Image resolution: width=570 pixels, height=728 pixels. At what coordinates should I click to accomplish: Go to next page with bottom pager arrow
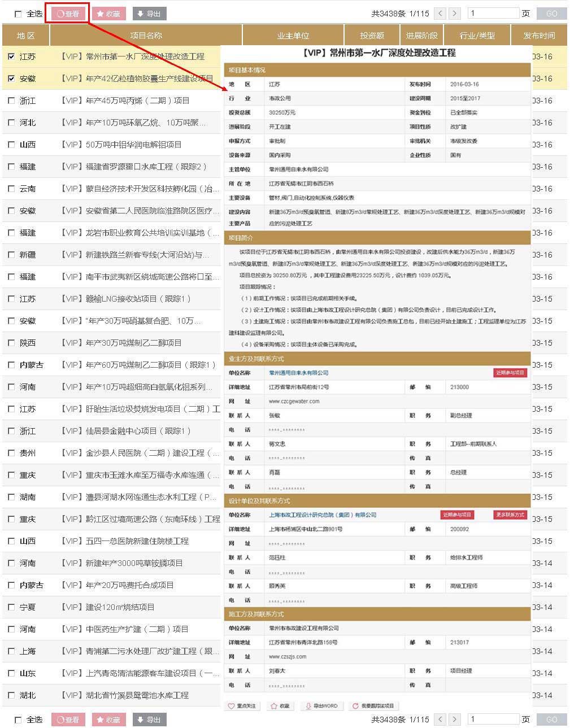pyautogui.click(x=455, y=720)
